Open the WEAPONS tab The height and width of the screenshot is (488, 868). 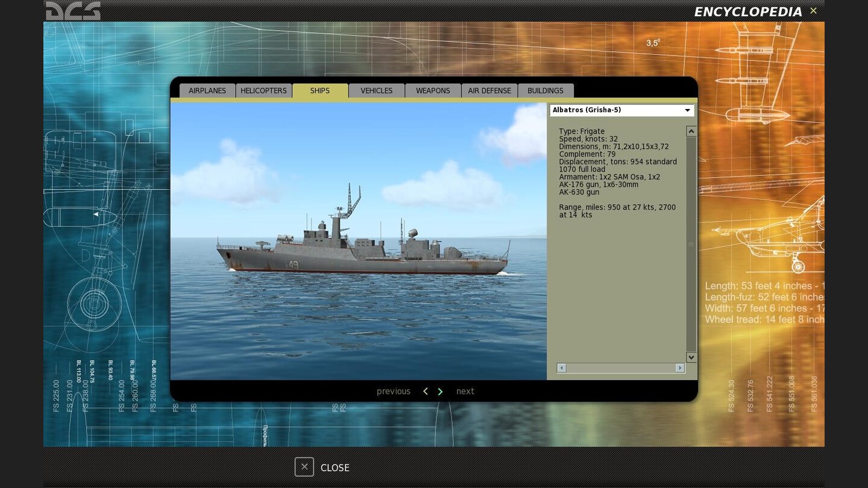pyautogui.click(x=433, y=90)
